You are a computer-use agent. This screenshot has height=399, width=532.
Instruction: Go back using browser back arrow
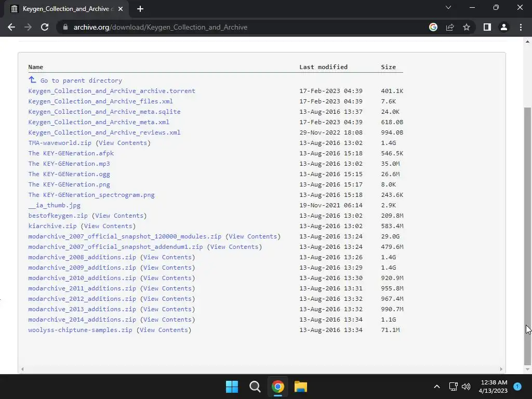tap(11, 27)
